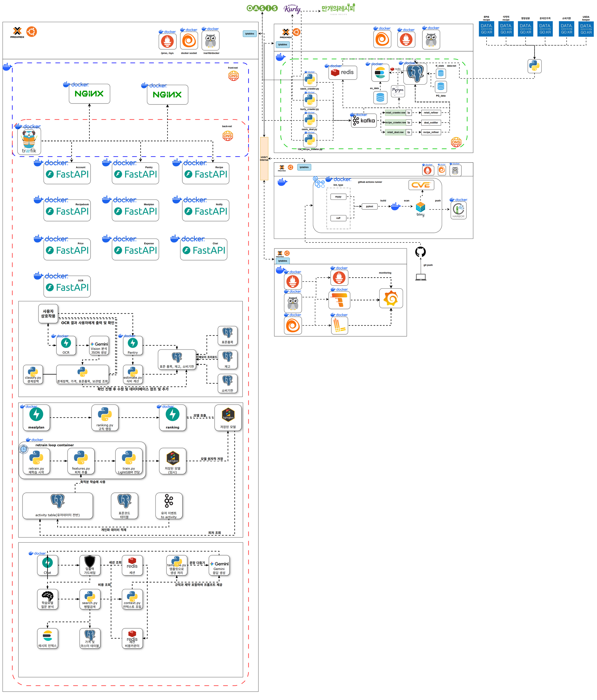
Task: Click the recipe_refiner consumer box
Action: [x=431, y=132]
